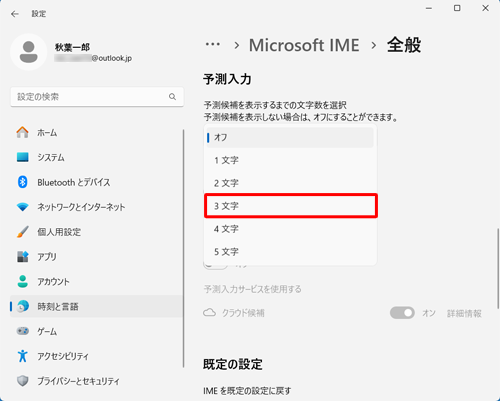500x401 pixels.
Task: Click the Bluetooth icon in sidebar
Action: coord(23,182)
